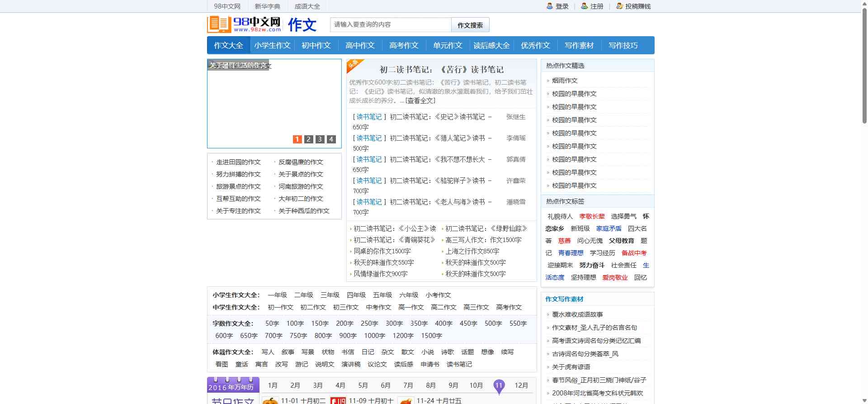Switch carousel to slide 2
The height and width of the screenshot is (404, 868).
pos(308,139)
